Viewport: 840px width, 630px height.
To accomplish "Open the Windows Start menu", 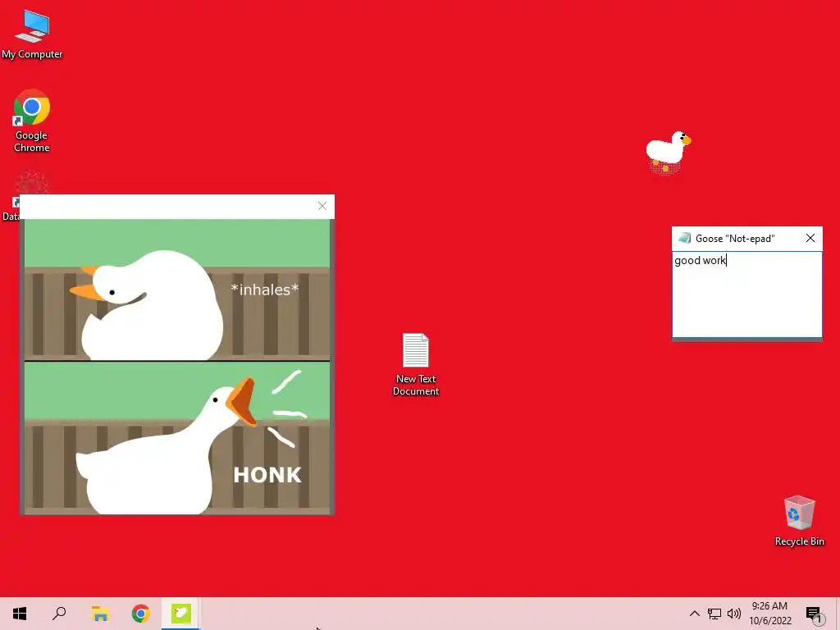I will point(20,614).
